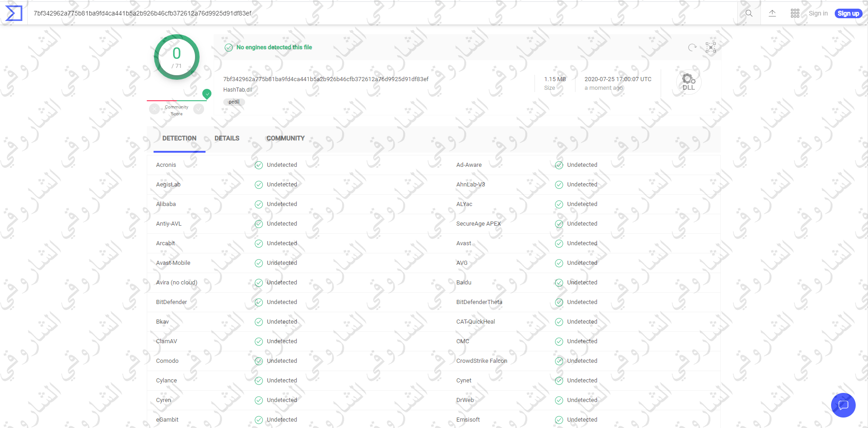Open the graph view icon

pyautogui.click(x=711, y=47)
